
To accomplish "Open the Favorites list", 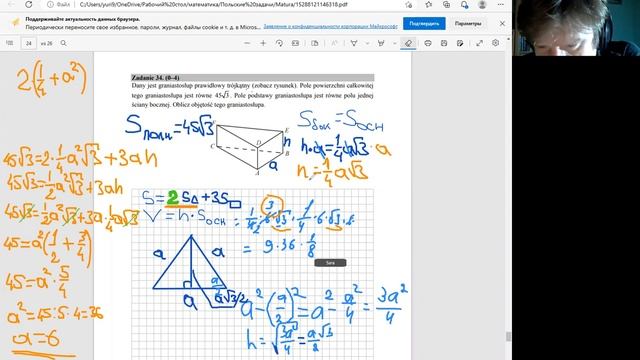I will (429, 4).
